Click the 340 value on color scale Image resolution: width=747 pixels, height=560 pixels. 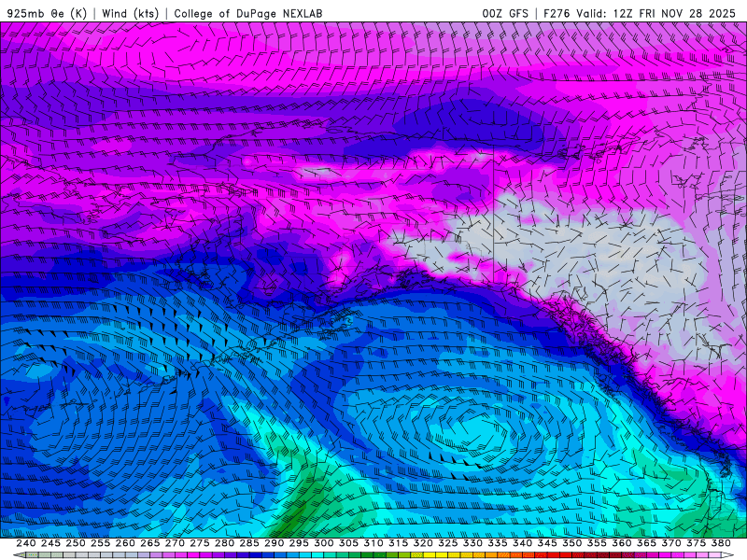pos(522,543)
